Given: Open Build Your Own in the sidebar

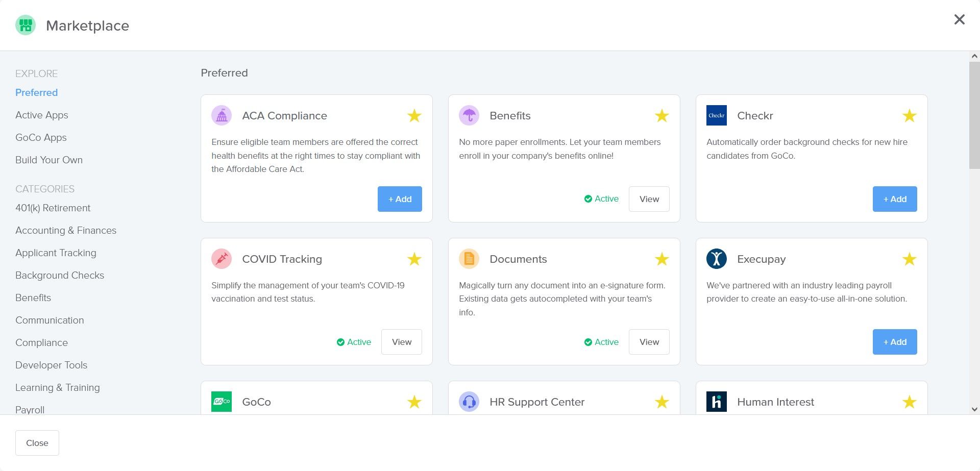Looking at the screenshot, I should [49, 160].
